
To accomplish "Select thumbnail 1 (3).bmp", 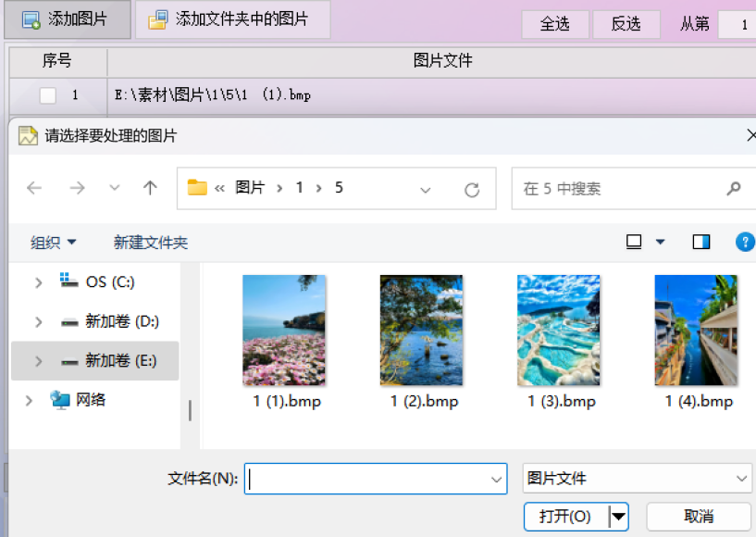I will [561, 343].
